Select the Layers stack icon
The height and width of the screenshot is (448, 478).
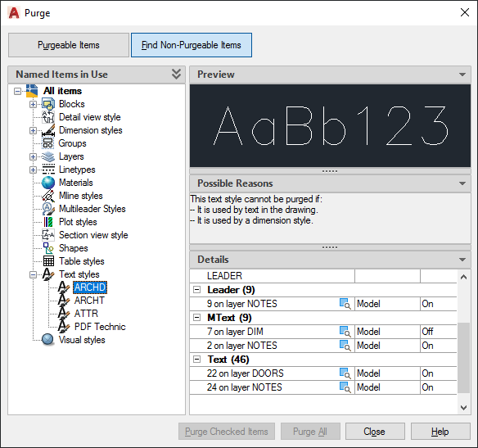(48, 156)
